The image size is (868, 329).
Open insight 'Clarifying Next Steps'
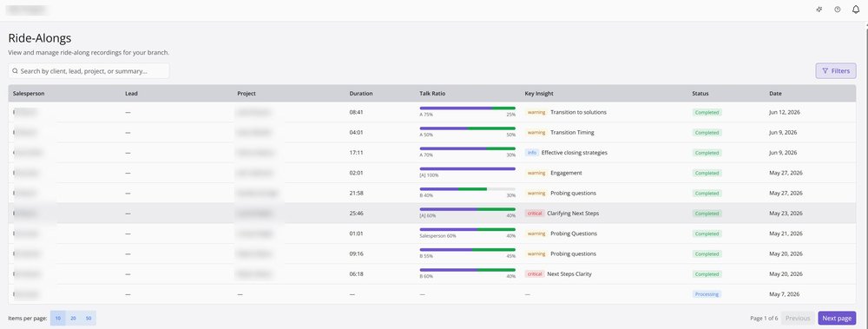click(x=573, y=214)
